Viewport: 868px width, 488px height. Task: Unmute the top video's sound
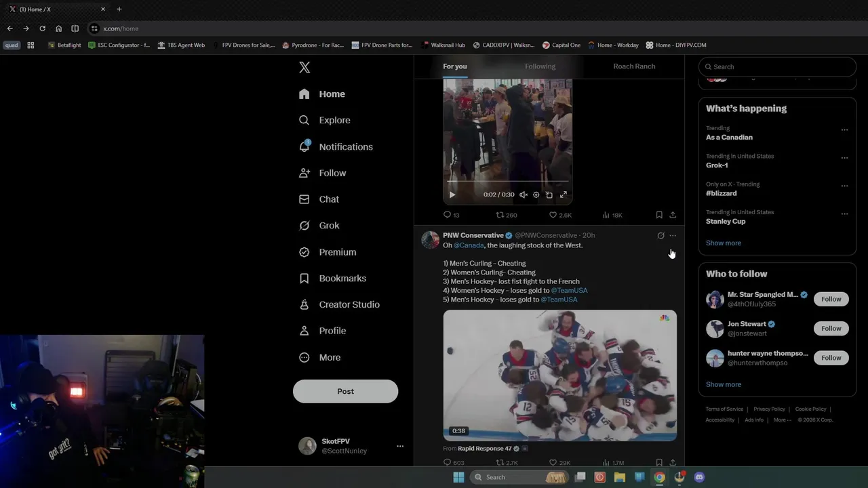(x=524, y=195)
